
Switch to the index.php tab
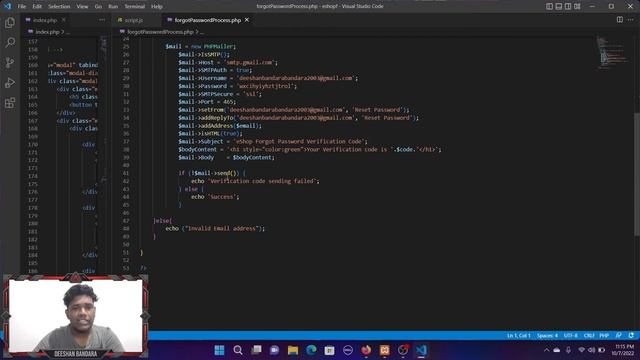tap(45, 20)
